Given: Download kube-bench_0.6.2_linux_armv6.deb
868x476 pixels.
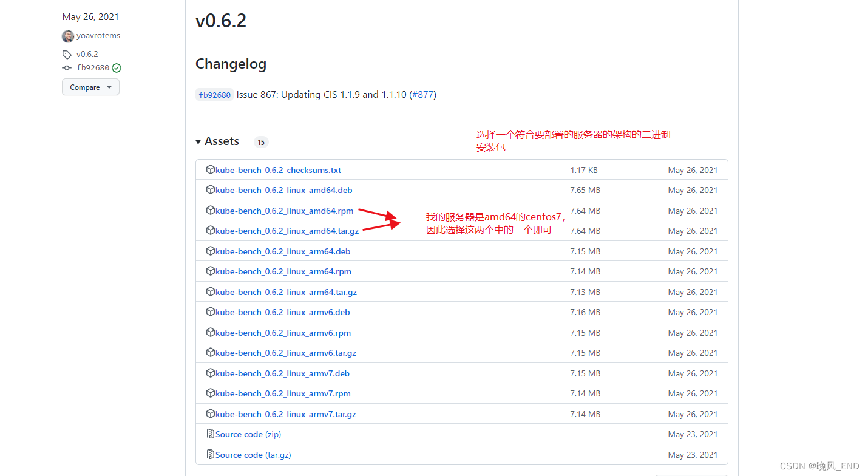Looking at the screenshot, I should click(282, 311).
